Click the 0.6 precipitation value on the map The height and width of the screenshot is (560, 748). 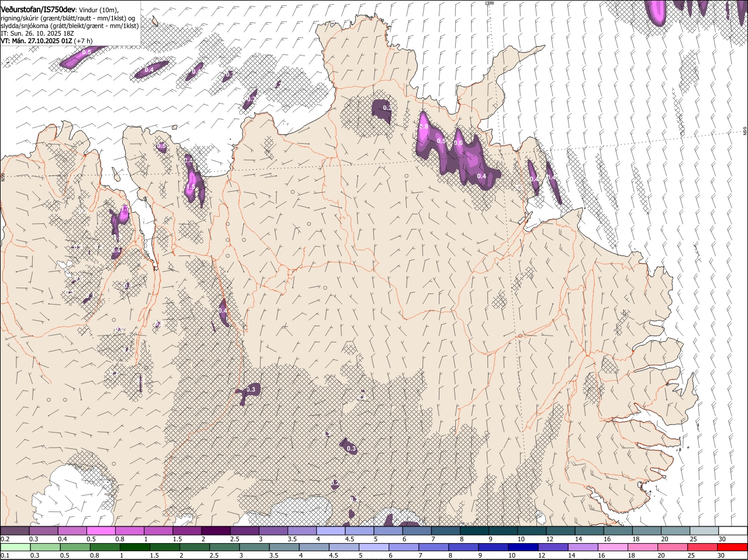458,143
